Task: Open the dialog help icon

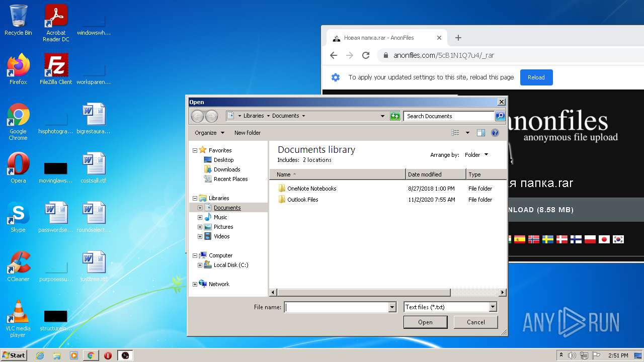Action: [x=495, y=133]
